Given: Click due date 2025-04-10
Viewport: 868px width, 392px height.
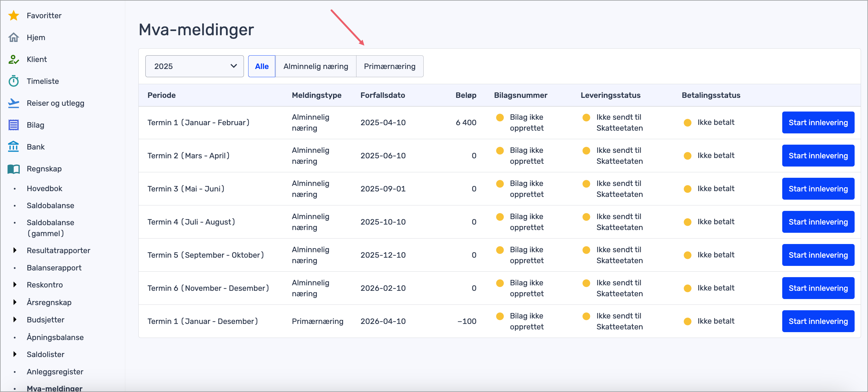Looking at the screenshot, I should [x=383, y=122].
